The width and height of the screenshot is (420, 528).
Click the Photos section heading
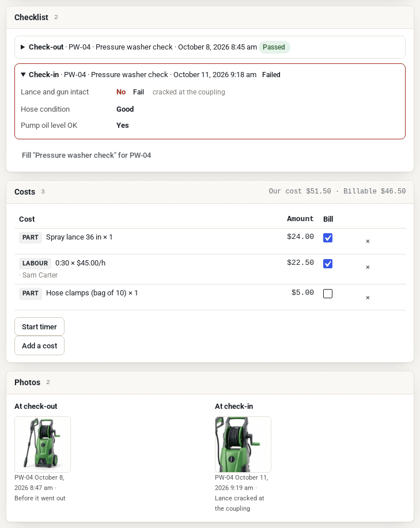point(27,382)
